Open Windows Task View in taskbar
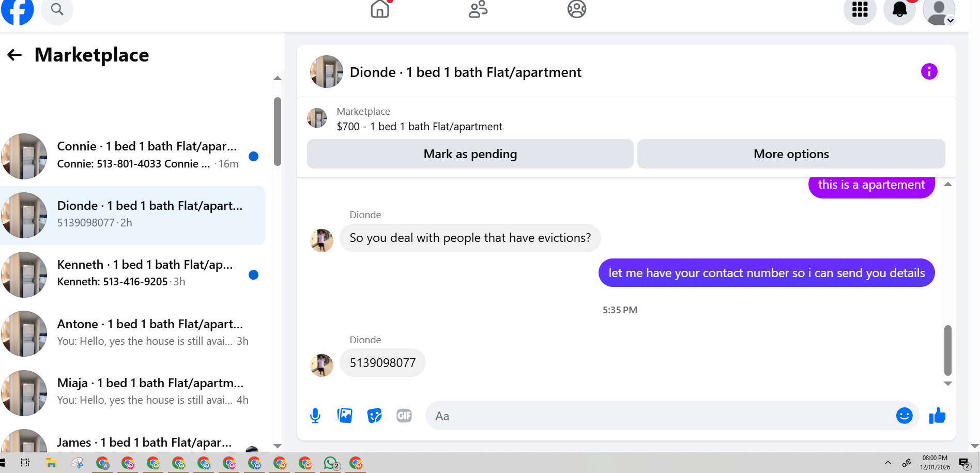Viewport: 980px width, 473px height. pyautogui.click(x=25, y=463)
